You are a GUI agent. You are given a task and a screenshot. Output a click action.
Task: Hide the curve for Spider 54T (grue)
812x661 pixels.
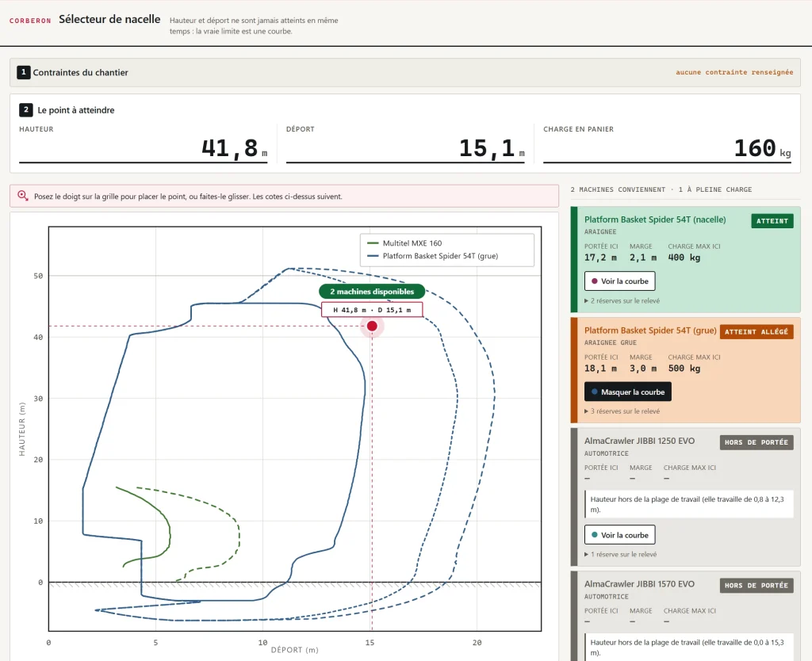(x=628, y=392)
